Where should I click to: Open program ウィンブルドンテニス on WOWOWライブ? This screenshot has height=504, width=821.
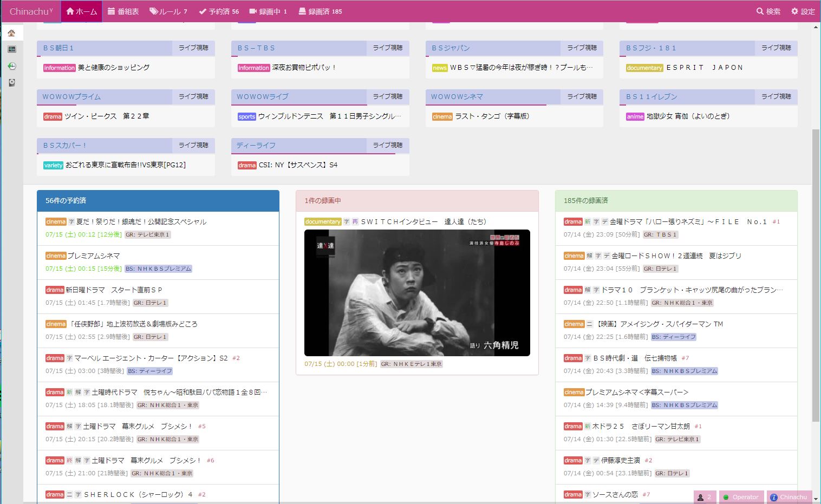point(330,116)
